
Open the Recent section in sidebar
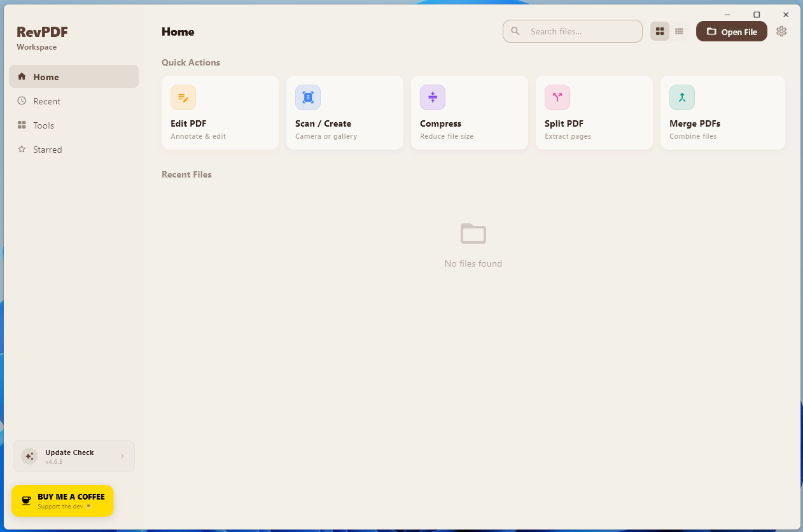coord(74,101)
